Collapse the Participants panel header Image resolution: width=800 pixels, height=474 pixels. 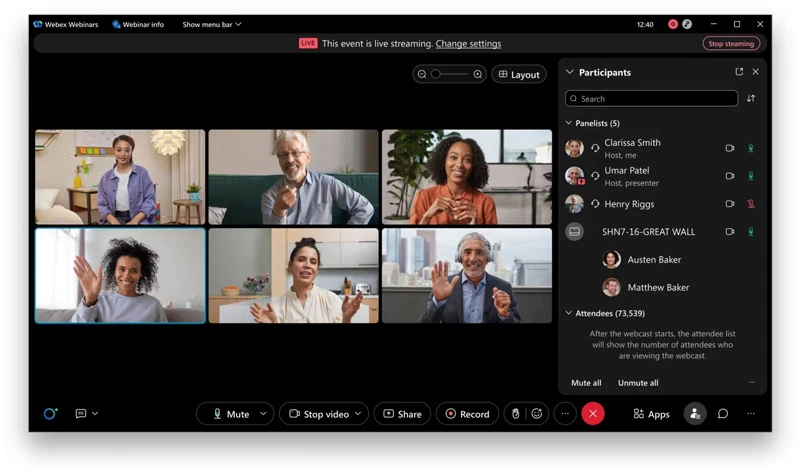[569, 72]
